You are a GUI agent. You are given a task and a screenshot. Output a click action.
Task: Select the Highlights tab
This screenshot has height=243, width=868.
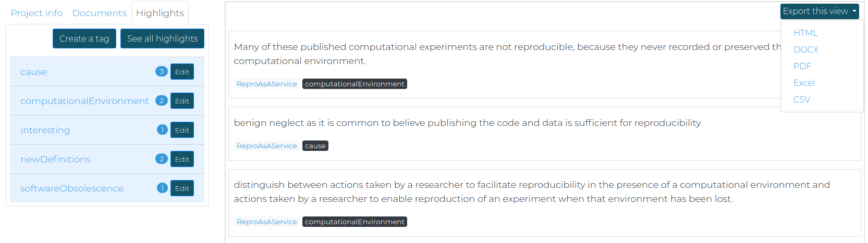tap(160, 13)
